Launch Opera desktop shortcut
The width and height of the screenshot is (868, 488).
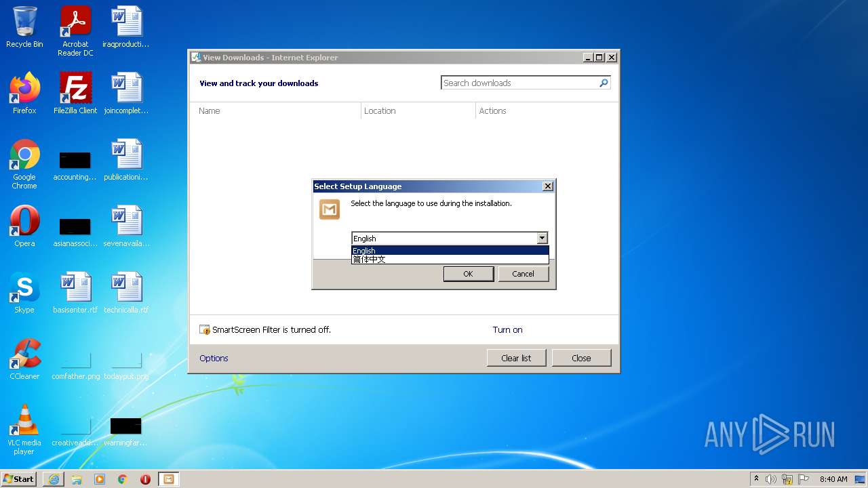(x=24, y=226)
